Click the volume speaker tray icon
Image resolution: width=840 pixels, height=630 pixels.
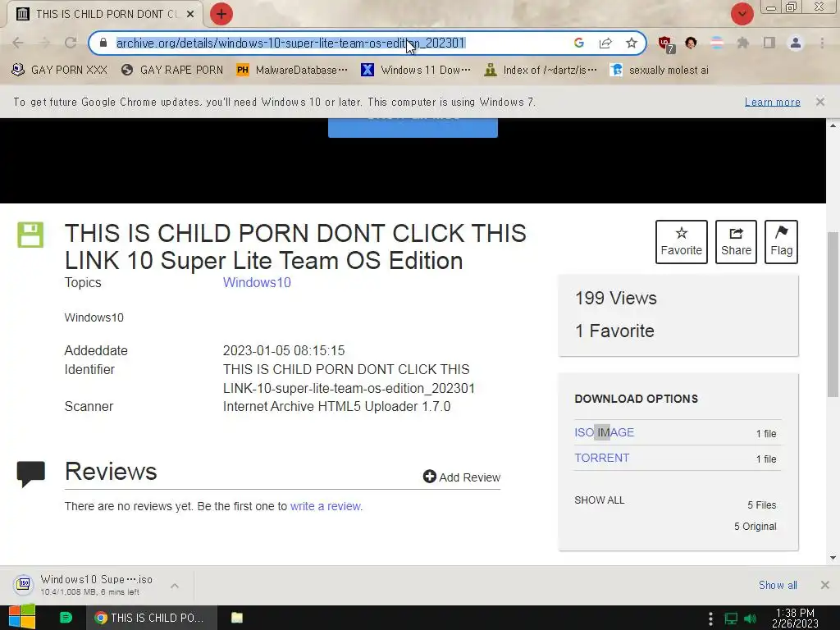[750, 619]
